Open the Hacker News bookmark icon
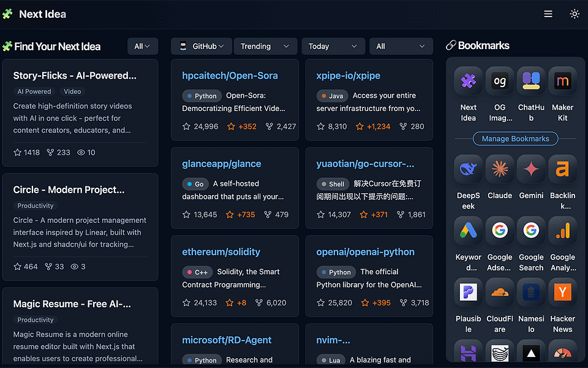Image resolution: width=588 pixels, height=368 pixels. (x=562, y=292)
